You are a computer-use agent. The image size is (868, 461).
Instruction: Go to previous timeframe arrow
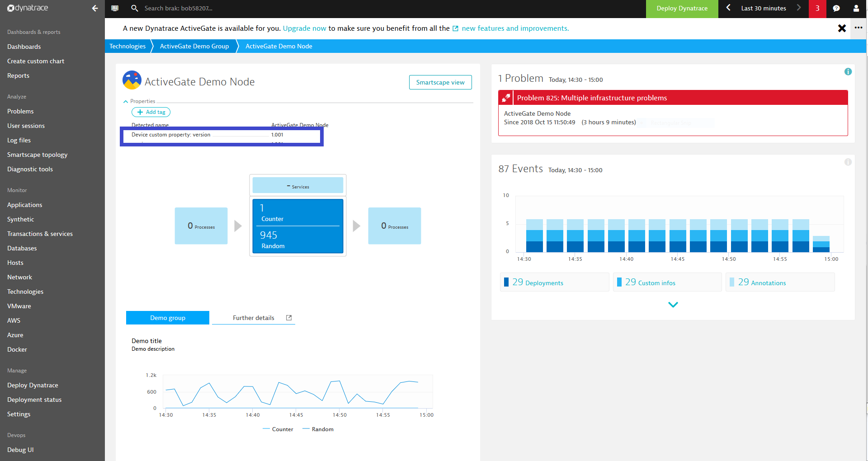(x=728, y=8)
